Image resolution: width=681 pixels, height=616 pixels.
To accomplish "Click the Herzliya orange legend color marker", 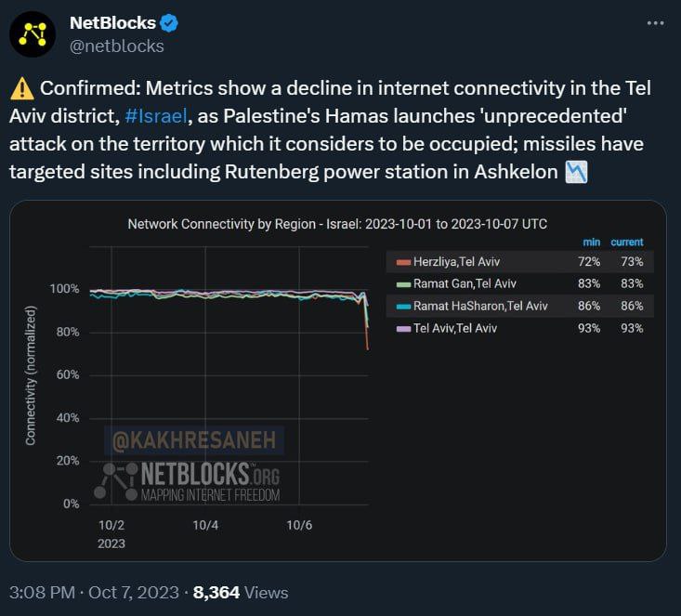I will 401,263.
